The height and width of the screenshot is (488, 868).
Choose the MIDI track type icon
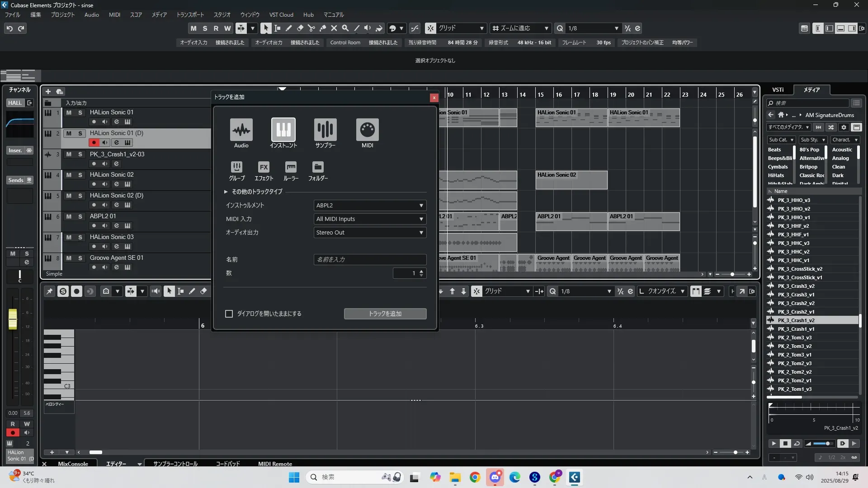point(367,130)
